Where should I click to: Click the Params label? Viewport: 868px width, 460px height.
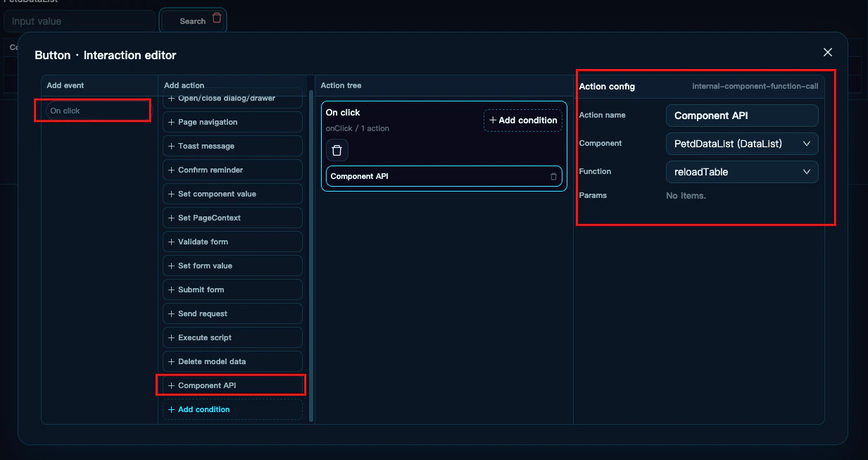(x=593, y=195)
